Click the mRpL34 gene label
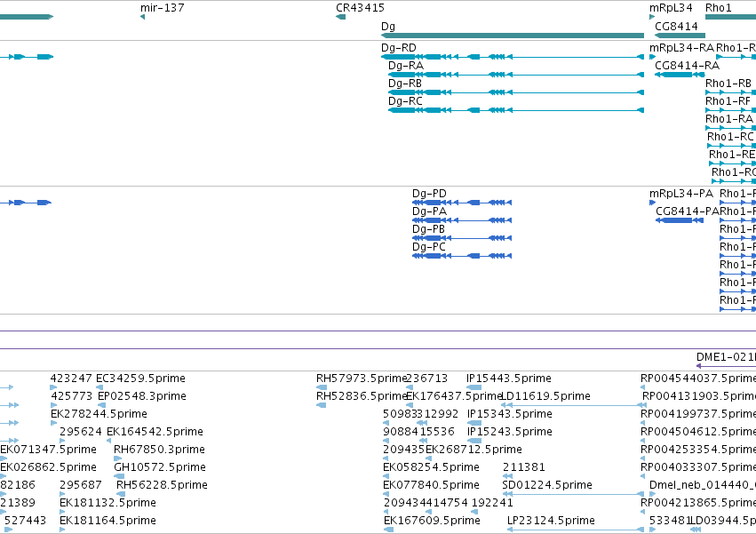756x534 pixels. (x=671, y=8)
